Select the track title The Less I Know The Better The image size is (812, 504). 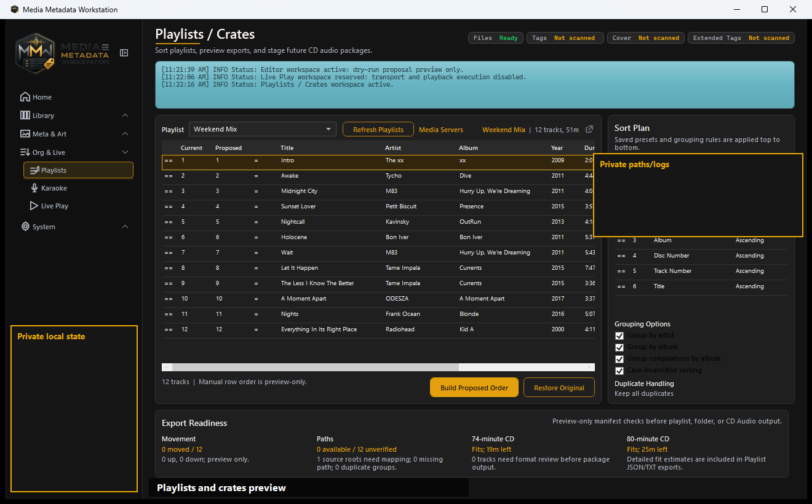pos(317,283)
